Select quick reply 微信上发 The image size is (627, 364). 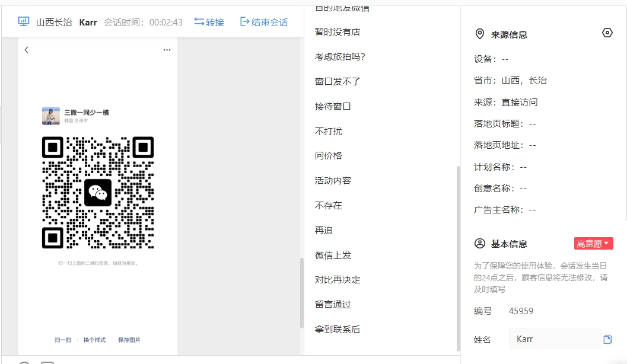pos(333,255)
